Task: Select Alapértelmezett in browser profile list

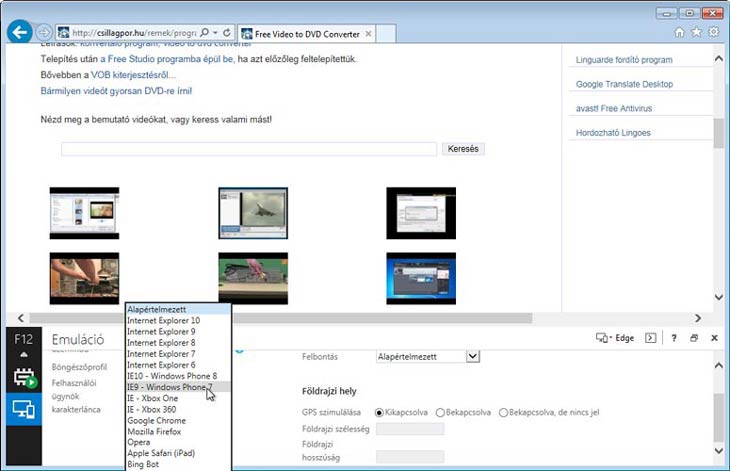Action: (x=178, y=310)
